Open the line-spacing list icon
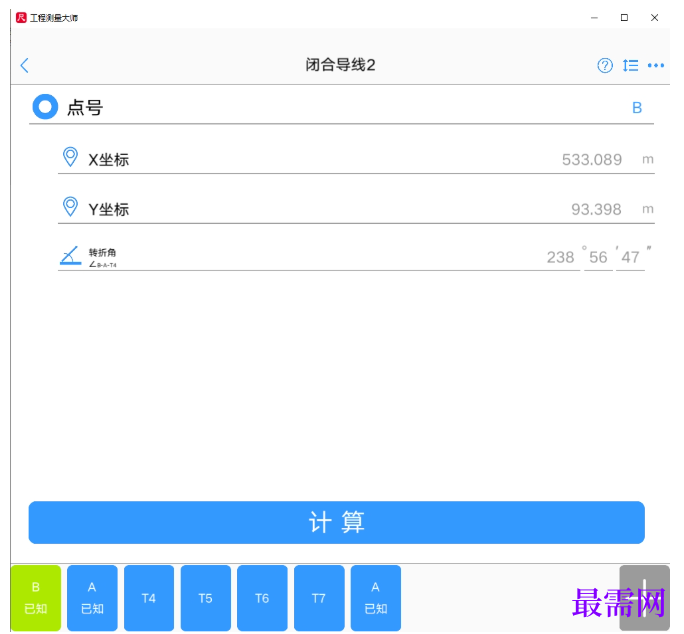The image size is (684, 634). pyautogui.click(x=630, y=66)
